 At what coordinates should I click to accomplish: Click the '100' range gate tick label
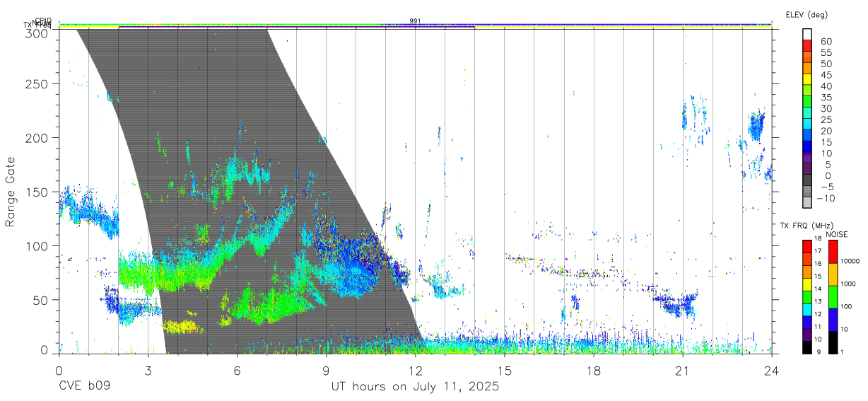[37, 245]
